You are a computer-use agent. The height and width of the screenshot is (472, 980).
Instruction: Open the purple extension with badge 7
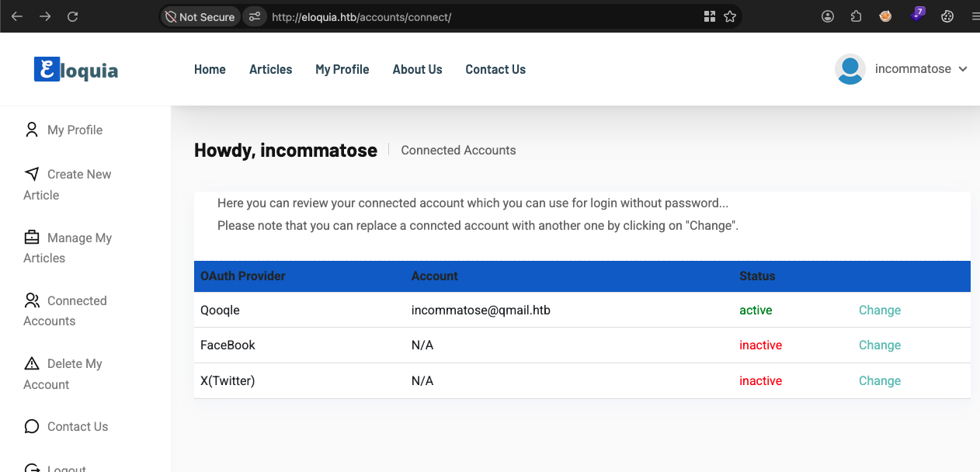pos(918,15)
